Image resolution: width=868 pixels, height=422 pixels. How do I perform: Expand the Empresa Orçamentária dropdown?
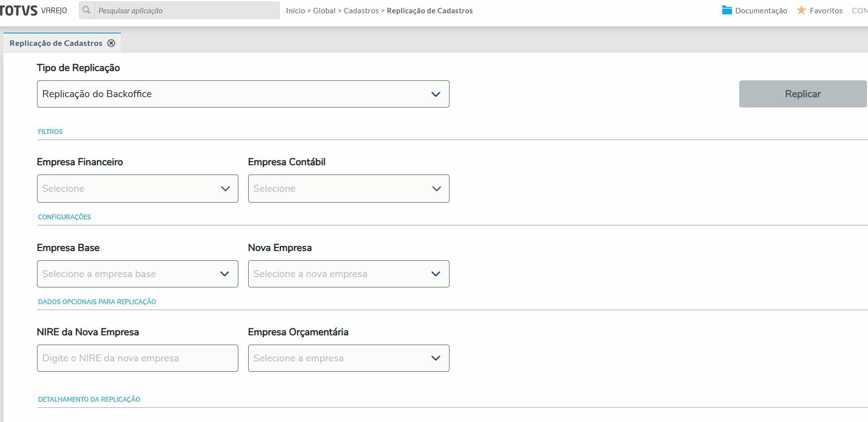[348, 358]
